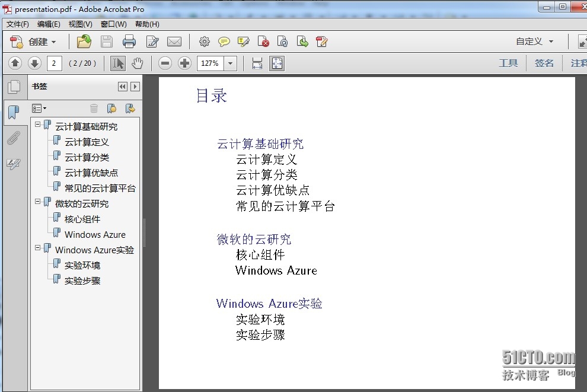The image size is (587, 392).
Task: Select the Windows Azure bookmark
Action: click(95, 234)
